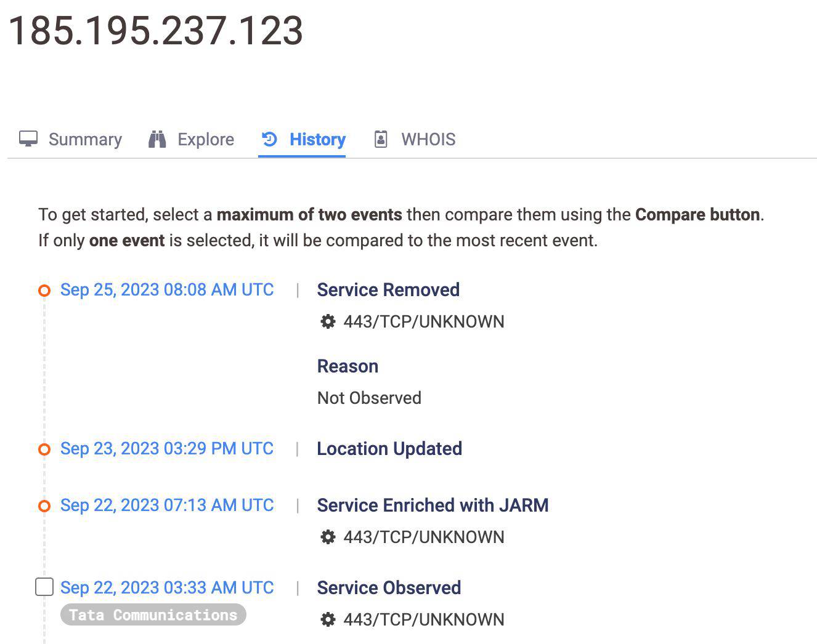The width and height of the screenshot is (817, 644).
Task: Select the Sep 23 03:29 PM event marker
Action: 44,449
